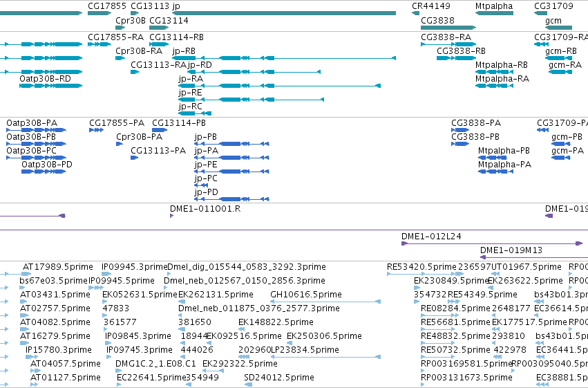Click the DME1-019M13 BAC clone
The image size is (588, 388).
(511, 250)
